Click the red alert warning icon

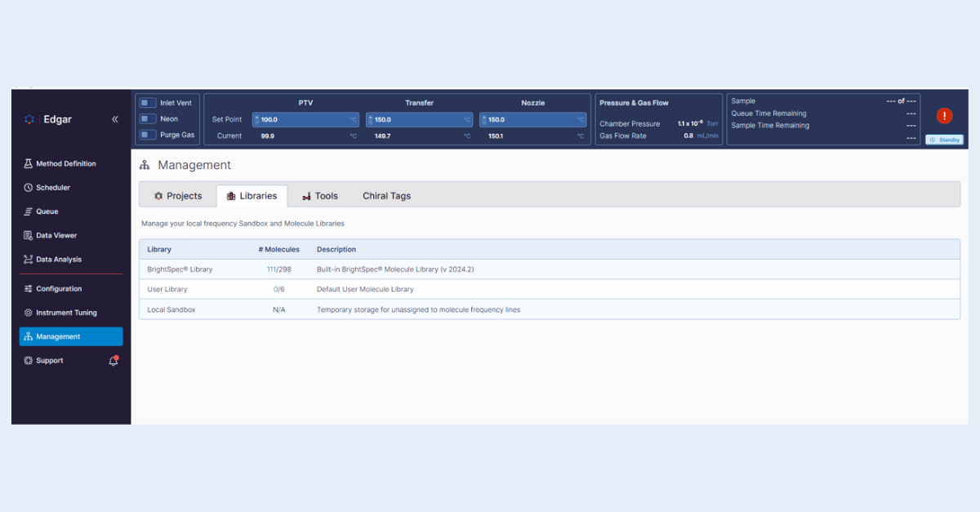[944, 116]
